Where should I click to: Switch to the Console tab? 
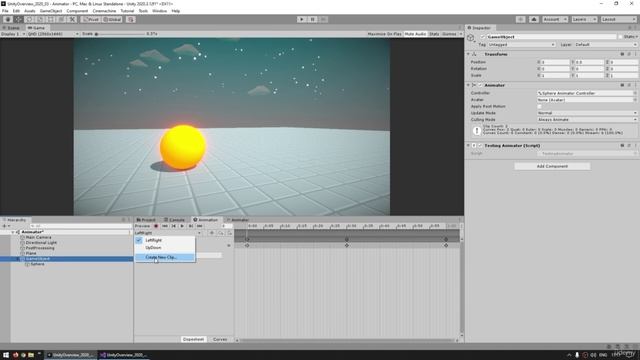(174, 220)
